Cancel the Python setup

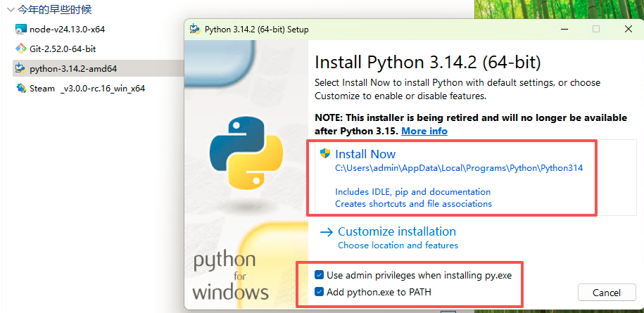(x=607, y=293)
